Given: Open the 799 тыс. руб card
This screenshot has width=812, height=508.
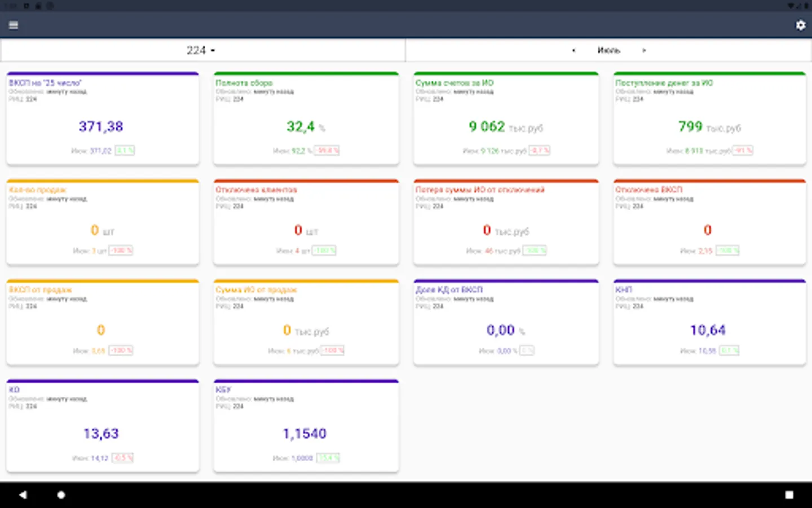Looking at the screenshot, I should point(709,119).
